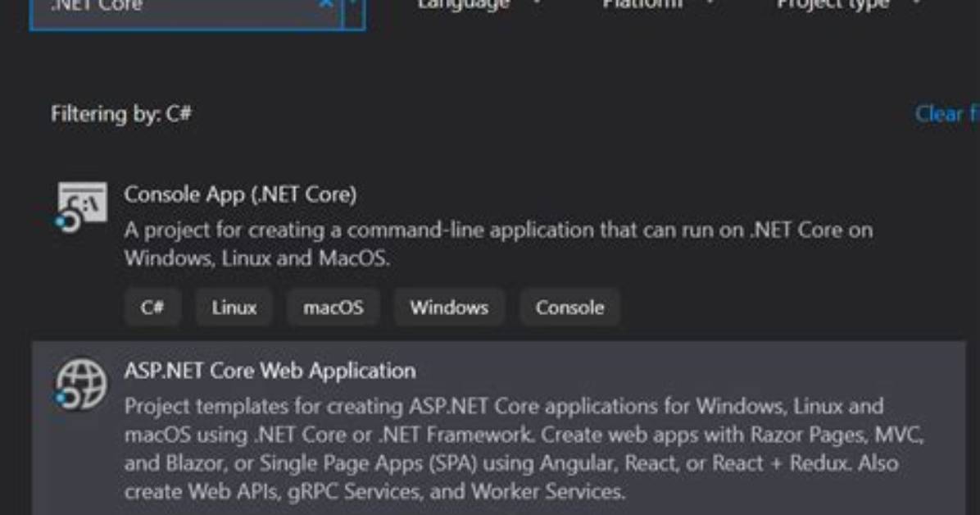Clear the search box text with X
980x515 pixels.
click(325, 4)
